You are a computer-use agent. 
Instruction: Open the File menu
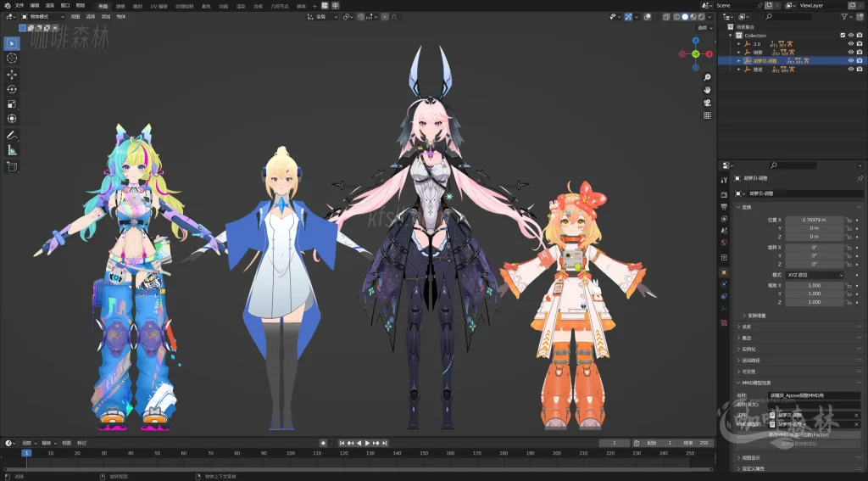19,6
